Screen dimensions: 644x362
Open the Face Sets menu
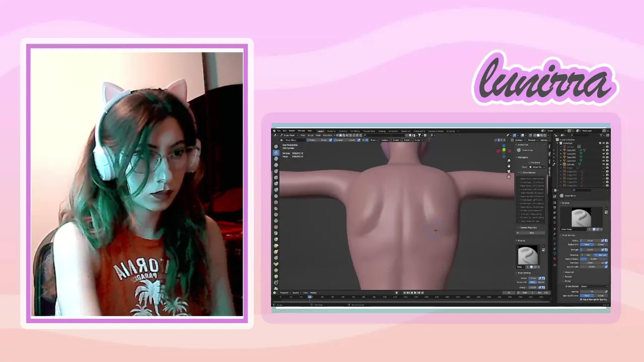click(328, 135)
